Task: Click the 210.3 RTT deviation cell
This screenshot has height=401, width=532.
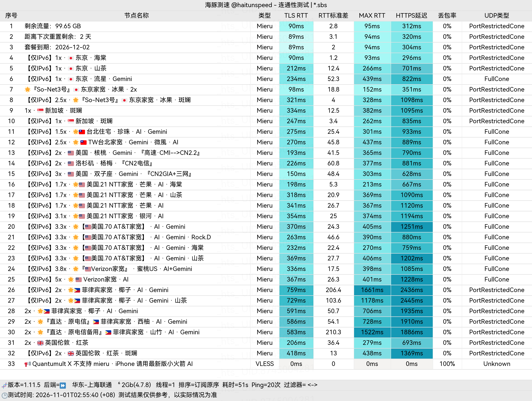Action: (333, 332)
